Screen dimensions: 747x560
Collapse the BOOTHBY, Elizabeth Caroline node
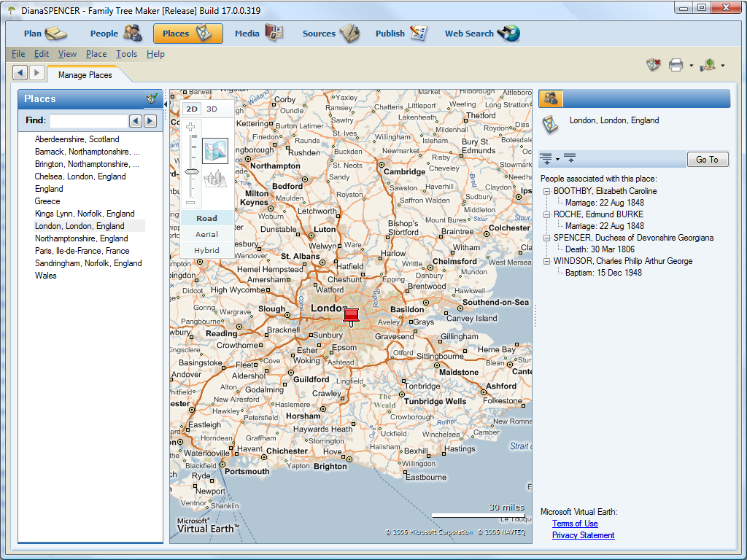(x=547, y=191)
